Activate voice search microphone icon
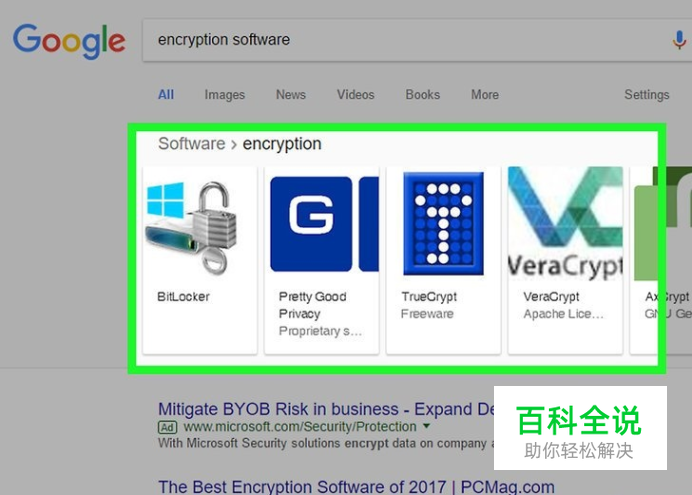This screenshot has height=495, width=692. [679, 40]
